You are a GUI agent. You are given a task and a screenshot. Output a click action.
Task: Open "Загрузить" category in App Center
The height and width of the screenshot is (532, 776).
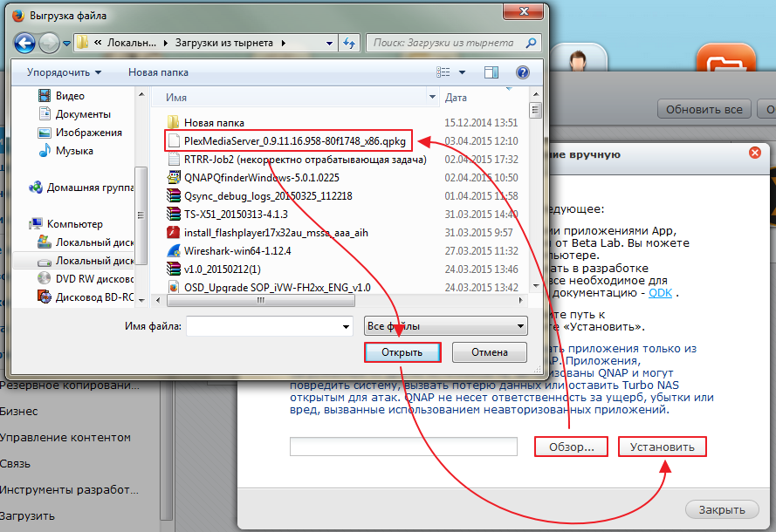click(27, 516)
